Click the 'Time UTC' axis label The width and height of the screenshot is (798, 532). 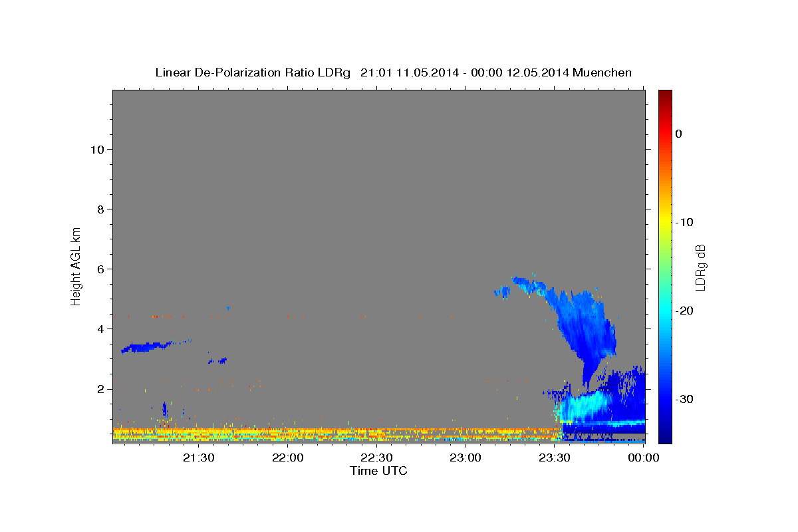coord(378,471)
